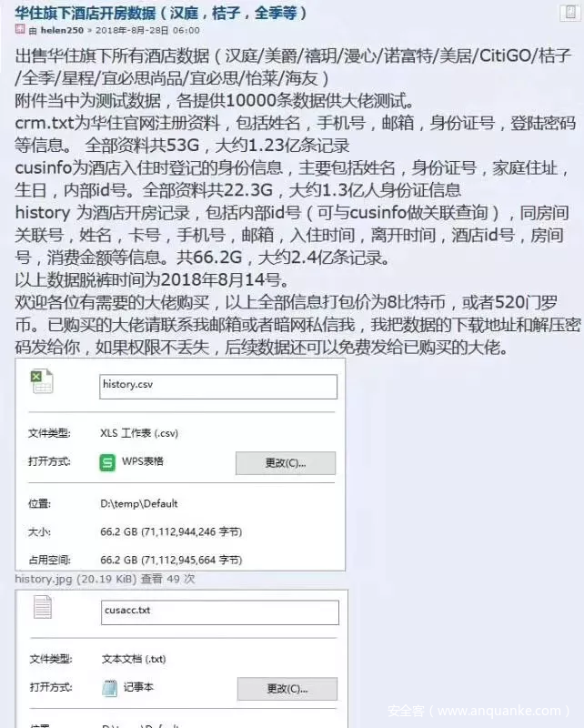Click the cusacc.txt text document icon
584x728 pixels.
[x=42, y=607]
